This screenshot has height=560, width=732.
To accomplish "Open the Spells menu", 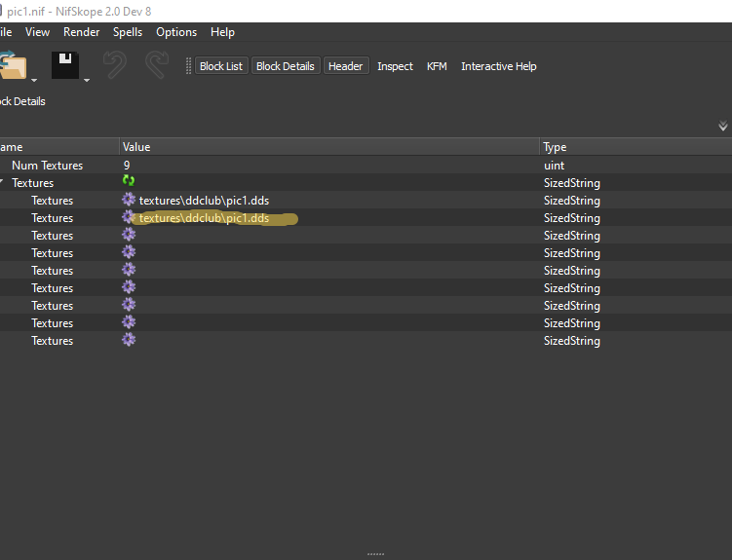I will pyautogui.click(x=127, y=32).
